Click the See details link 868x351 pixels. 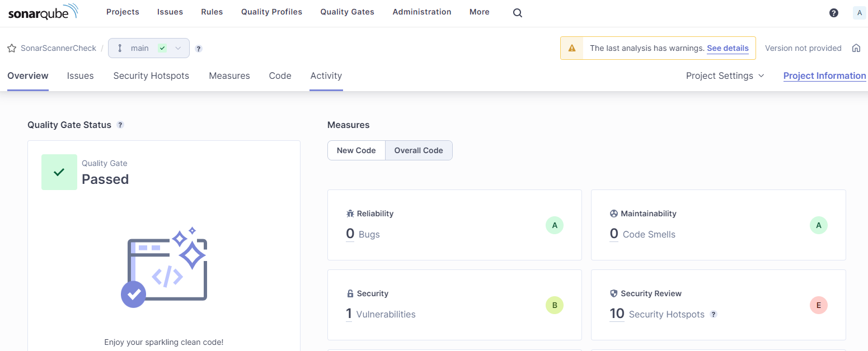[728, 48]
